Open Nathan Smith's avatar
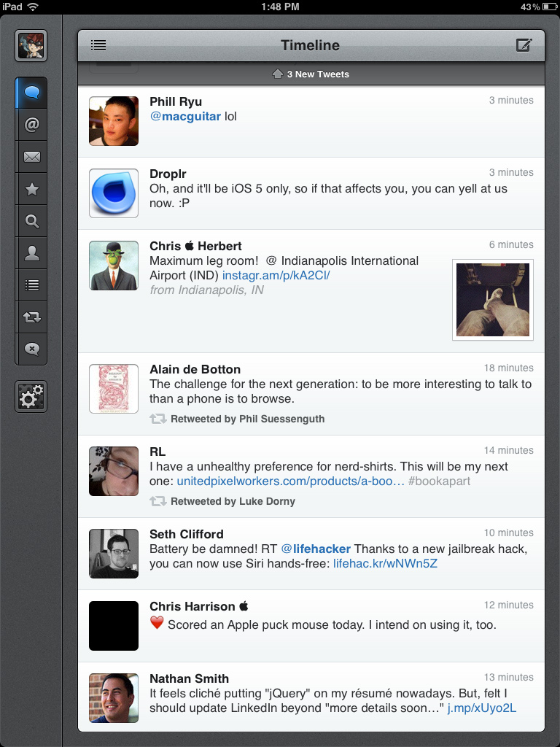Screen dimensions: 560x747 click(114, 698)
